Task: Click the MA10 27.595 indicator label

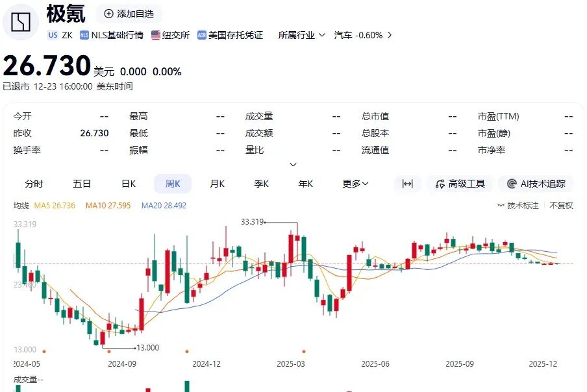Action: (108, 205)
